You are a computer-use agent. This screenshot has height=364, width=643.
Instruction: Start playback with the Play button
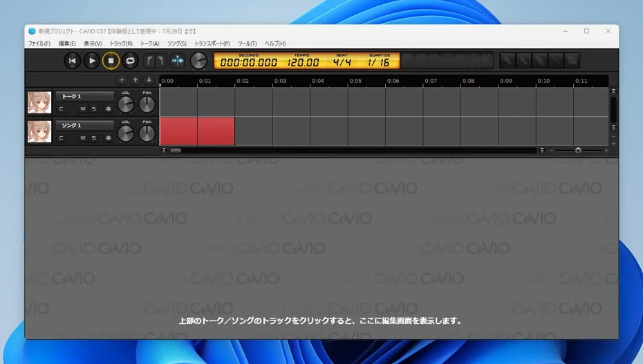click(x=91, y=61)
